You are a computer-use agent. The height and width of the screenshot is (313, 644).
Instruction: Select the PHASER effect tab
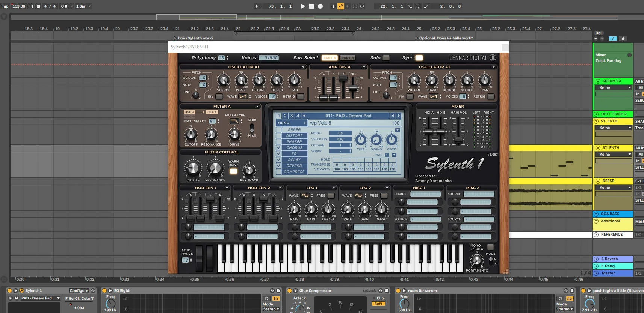(x=294, y=142)
